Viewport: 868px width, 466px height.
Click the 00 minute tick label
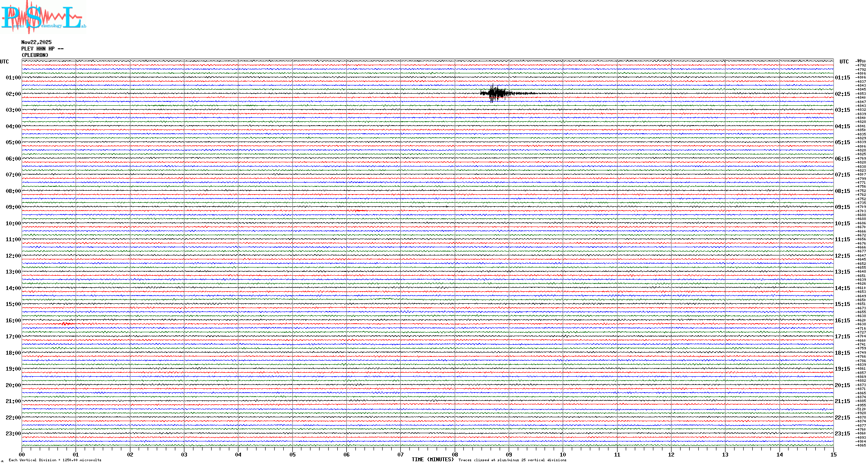(x=22, y=455)
